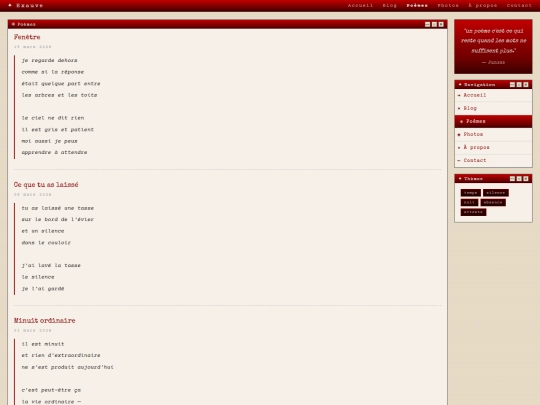
Task: Select Photos in the sidebar Navigation list
Action: (493, 135)
